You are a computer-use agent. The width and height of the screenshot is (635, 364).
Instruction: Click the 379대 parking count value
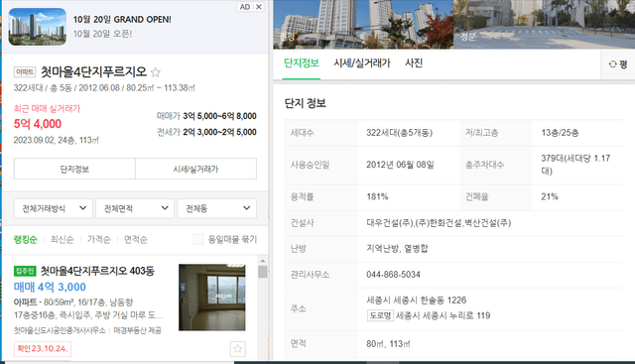coord(575,164)
